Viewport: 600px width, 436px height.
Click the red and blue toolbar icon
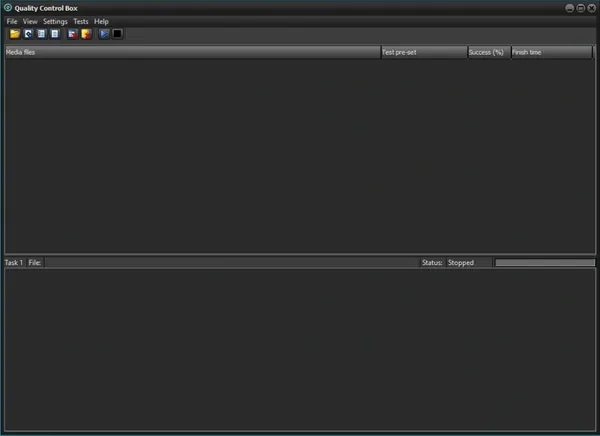coord(73,34)
